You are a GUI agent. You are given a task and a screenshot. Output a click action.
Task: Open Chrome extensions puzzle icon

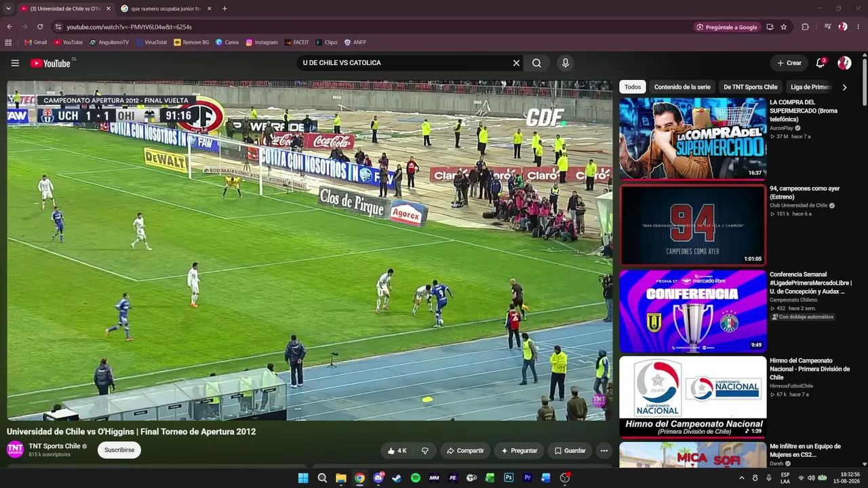[806, 27]
